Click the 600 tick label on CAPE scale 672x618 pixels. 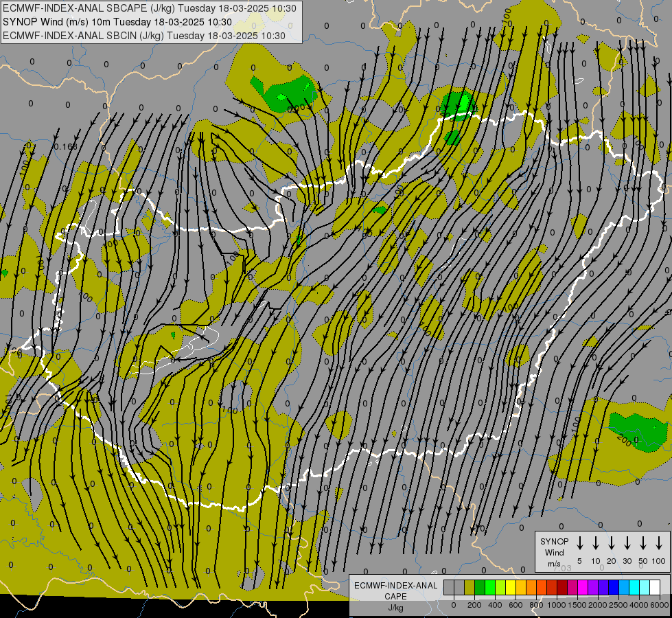[515, 605]
